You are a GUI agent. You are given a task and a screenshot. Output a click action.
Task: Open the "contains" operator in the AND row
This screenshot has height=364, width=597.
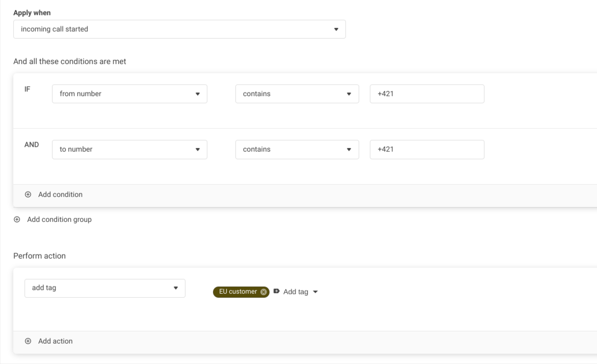(x=297, y=150)
